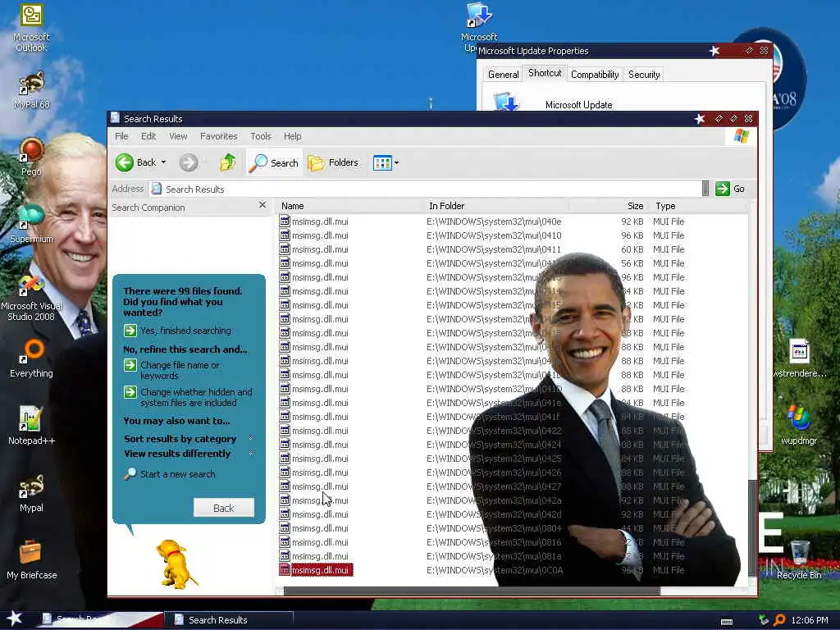840x630 pixels.
Task: Launch Supermium browser shortcut
Action: click(31, 224)
